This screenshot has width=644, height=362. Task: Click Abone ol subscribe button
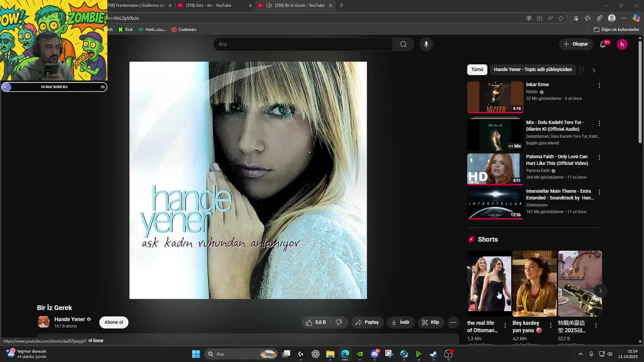tap(114, 322)
